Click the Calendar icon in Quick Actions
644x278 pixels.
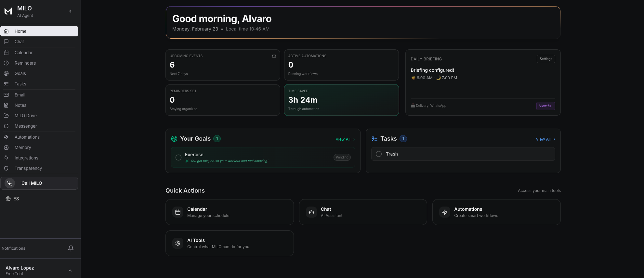pyautogui.click(x=178, y=212)
